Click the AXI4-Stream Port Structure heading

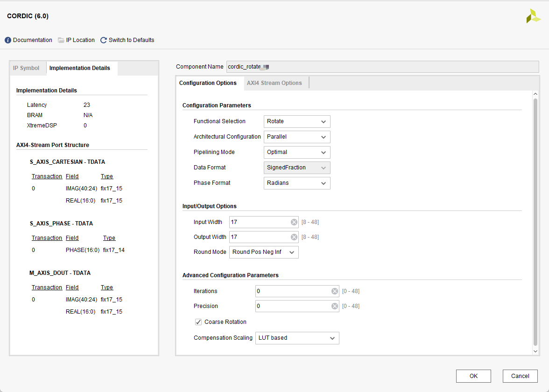coord(52,145)
